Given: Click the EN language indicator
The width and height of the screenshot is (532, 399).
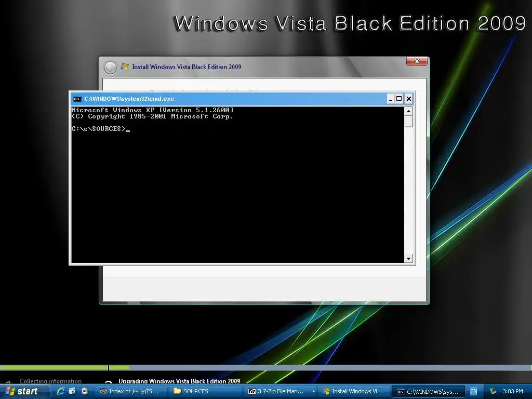Looking at the screenshot, I should (474, 392).
